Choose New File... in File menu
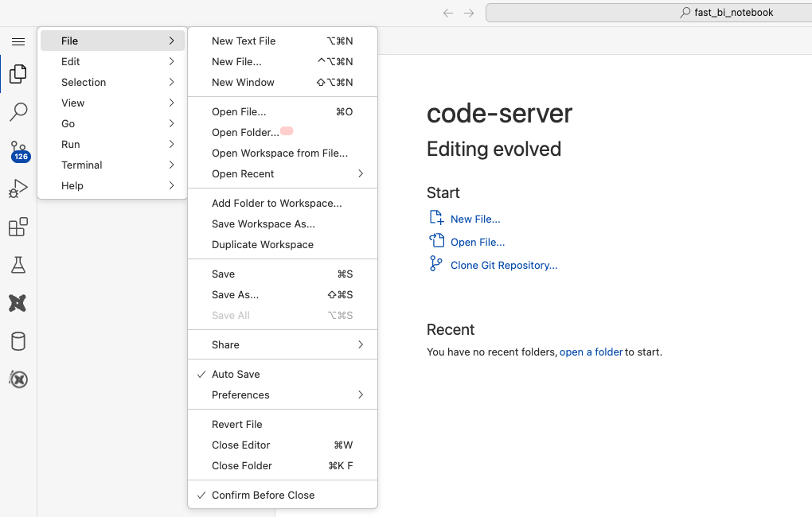 pyautogui.click(x=283, y=61)
